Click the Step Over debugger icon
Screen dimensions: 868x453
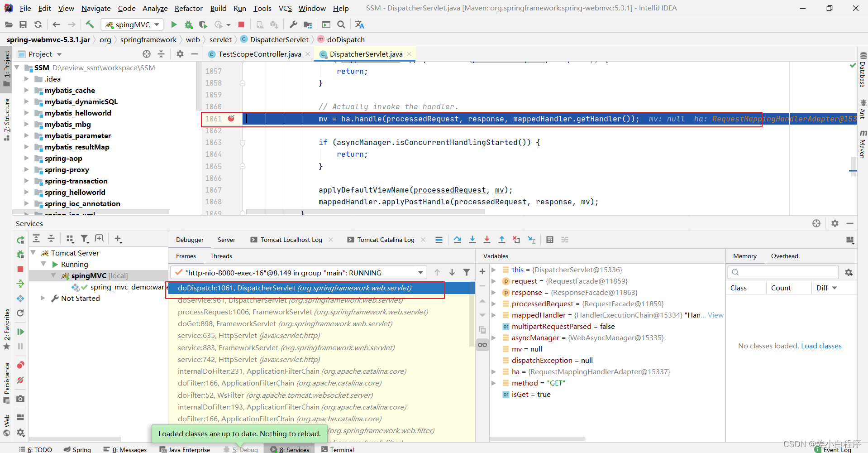[458, 240]
